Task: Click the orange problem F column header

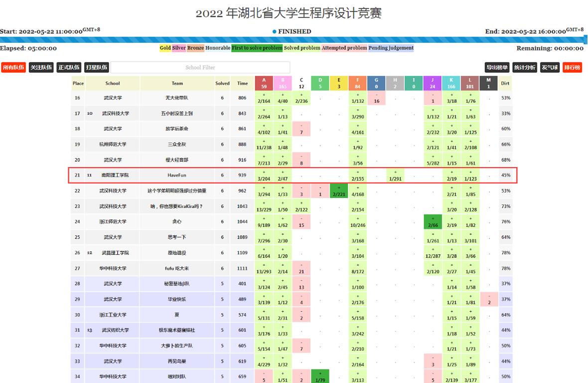Action: [x=357, y=83]
